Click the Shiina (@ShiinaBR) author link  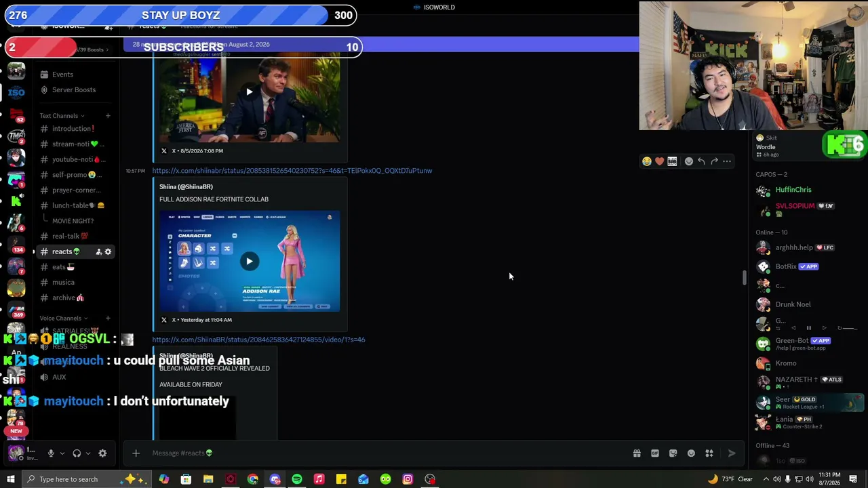186,187
